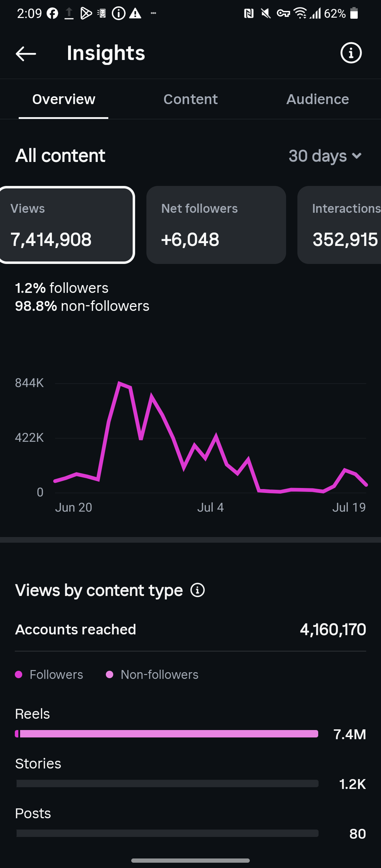The height and width of the screenshot is (868, 381).
Task: Select the Interactions metric card
Action: (339, 225)
